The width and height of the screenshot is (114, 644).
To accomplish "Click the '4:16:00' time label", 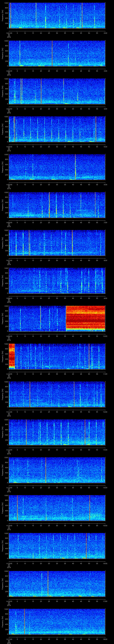I will [9, 601].
